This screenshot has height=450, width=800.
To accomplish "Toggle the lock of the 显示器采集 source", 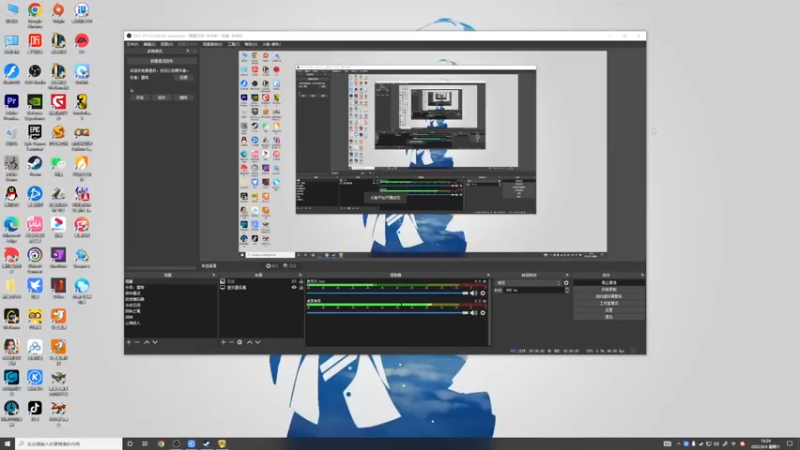I will pyautogui.click(x=301, y=288).
